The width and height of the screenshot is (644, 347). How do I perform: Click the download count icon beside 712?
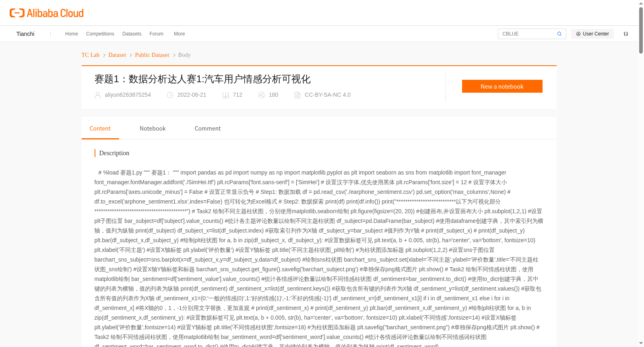225,95
